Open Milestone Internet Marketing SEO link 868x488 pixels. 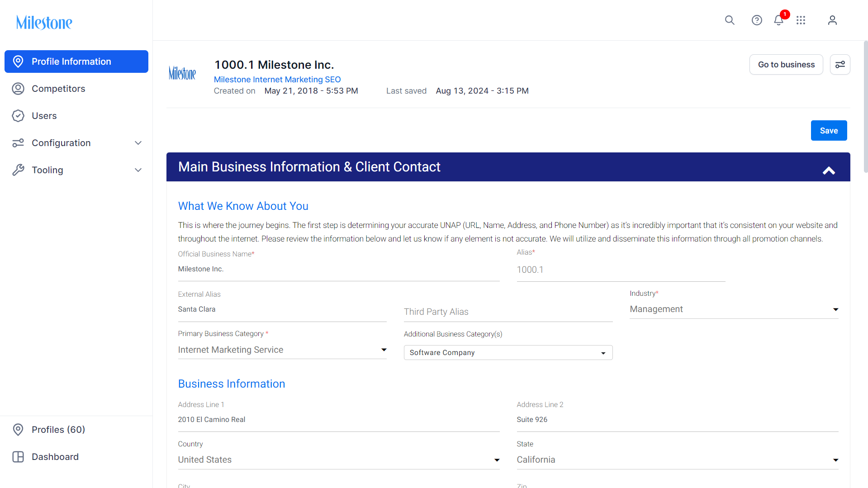[277, 80]
